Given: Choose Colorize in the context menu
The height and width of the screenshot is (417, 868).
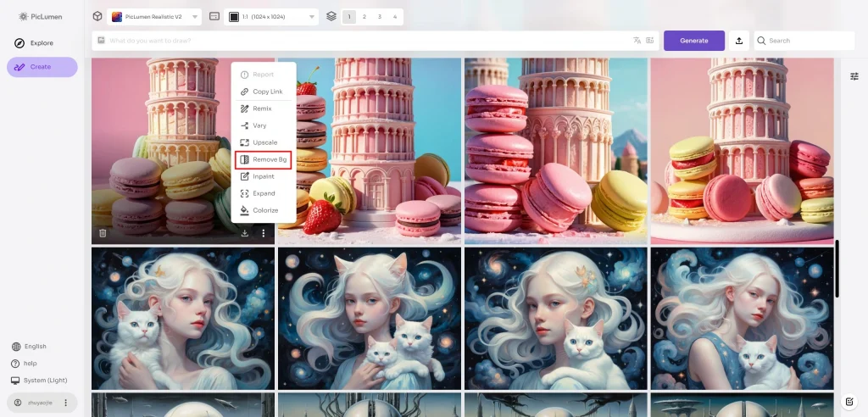Looking at the screenshot, I should coord(264,210).
